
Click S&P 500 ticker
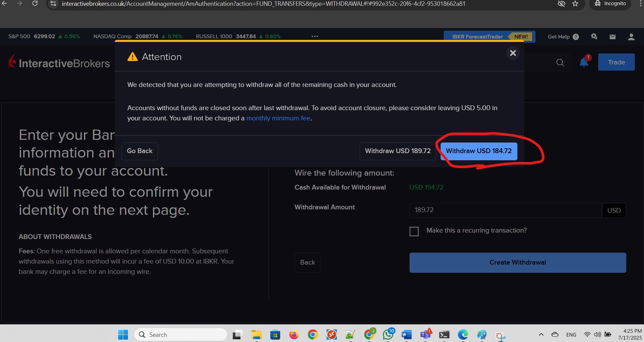coord(44,36)
